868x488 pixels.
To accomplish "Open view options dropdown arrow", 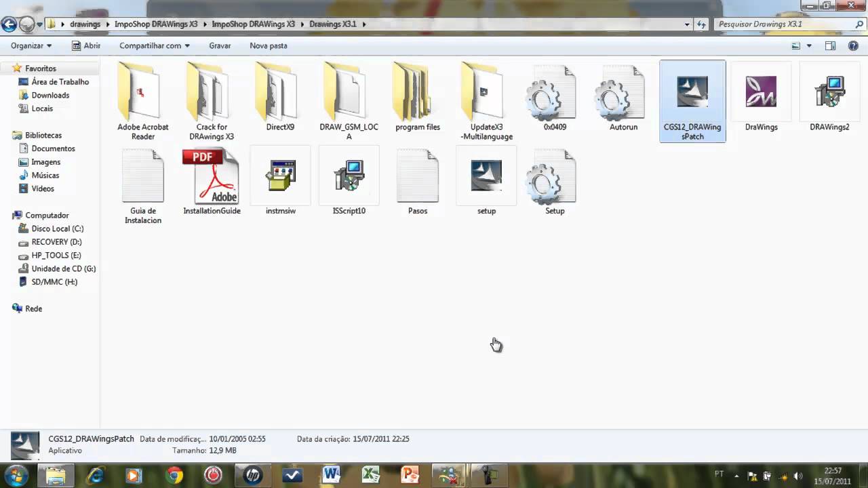I will (809, 45).
